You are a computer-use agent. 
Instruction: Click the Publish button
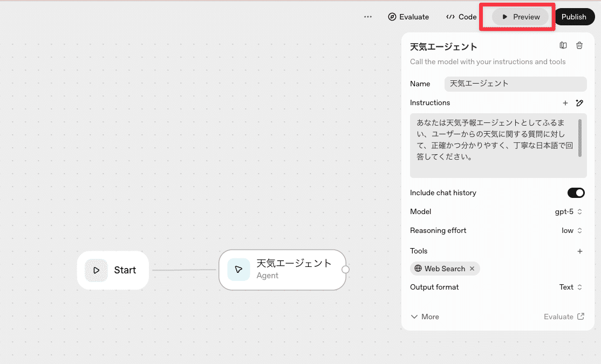(573, 17)
